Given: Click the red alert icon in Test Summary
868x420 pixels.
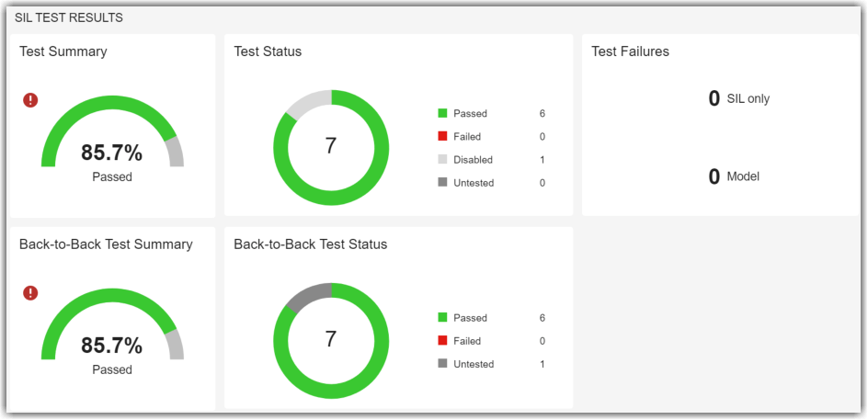Looking at the screenshot, I should pos(30,100).
